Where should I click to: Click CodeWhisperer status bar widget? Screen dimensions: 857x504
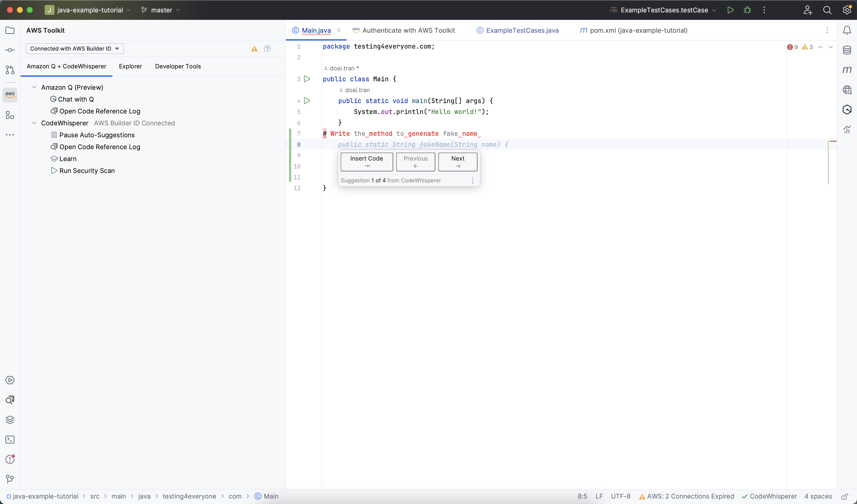[x=769, y=497]
